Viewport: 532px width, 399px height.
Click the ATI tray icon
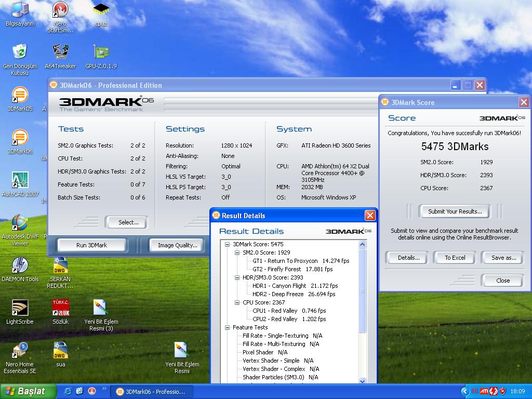(484, 391)
